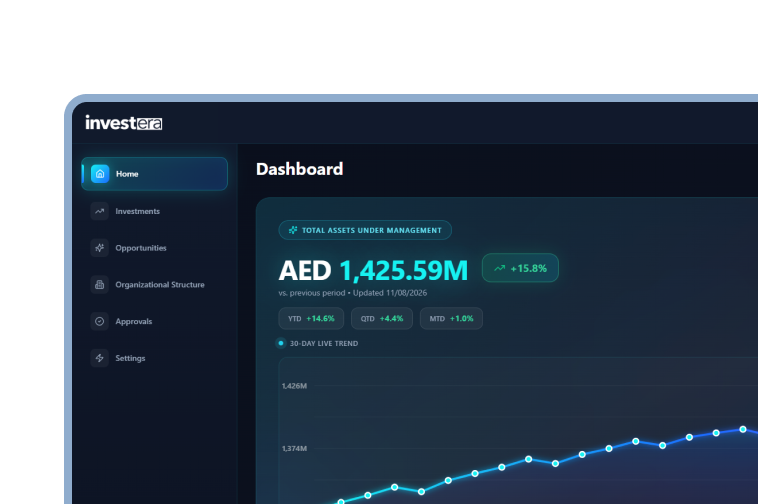Click the QTD +4.4% chip
The width and height of the screenshot is (758, 504).
pyautogui.click(x=382, y=318)
